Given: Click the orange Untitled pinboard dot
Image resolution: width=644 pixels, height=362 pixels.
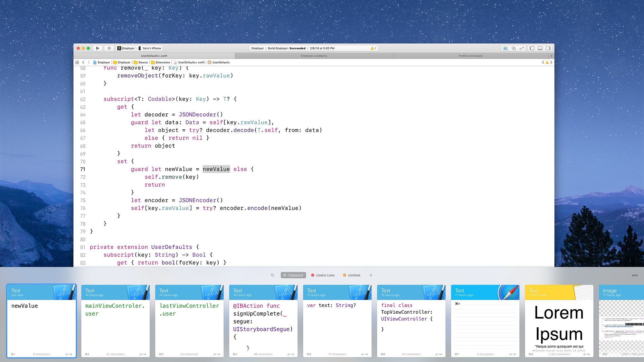Looking at the screenshot, I should click(345, 275).
